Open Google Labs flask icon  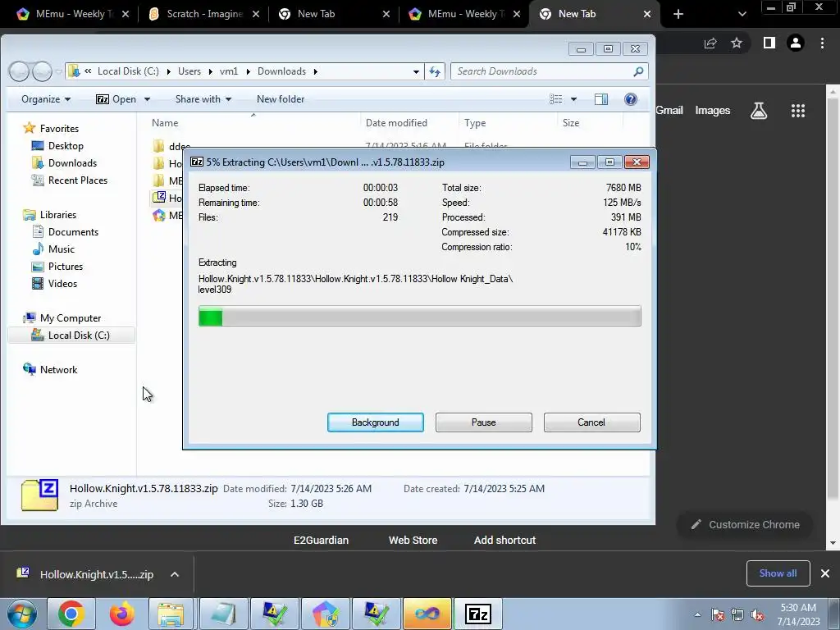click(x=759, y=111)
